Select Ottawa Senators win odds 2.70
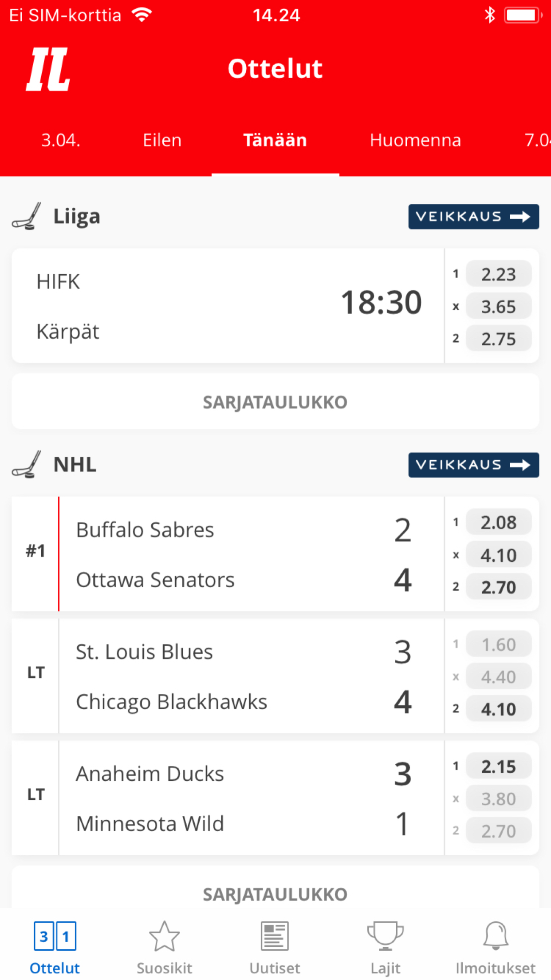This screenshot has height=980, width=551. [x=498, y=587]
